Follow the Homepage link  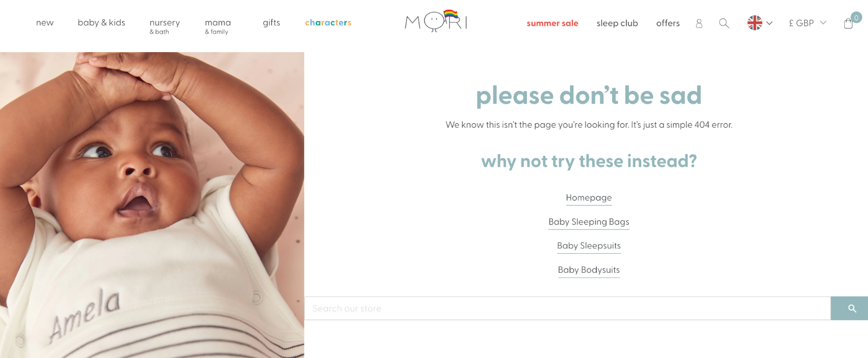[589, 198]
